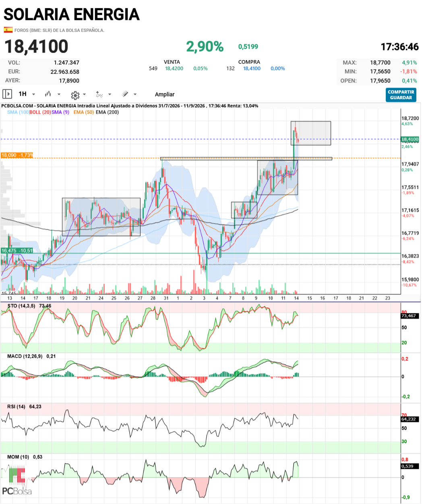
Task: Click the SOLARIA ENERGIA title
Action: click(71, 15)
